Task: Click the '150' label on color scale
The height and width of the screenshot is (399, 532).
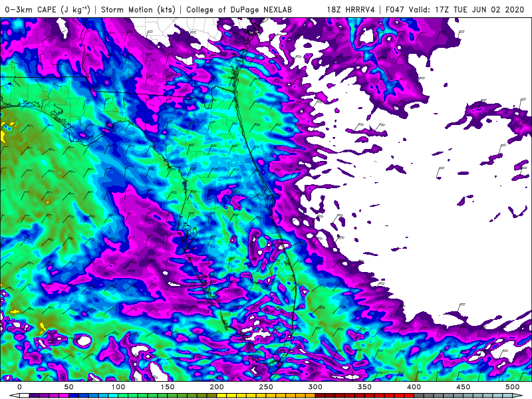Action: pos(168,387)
